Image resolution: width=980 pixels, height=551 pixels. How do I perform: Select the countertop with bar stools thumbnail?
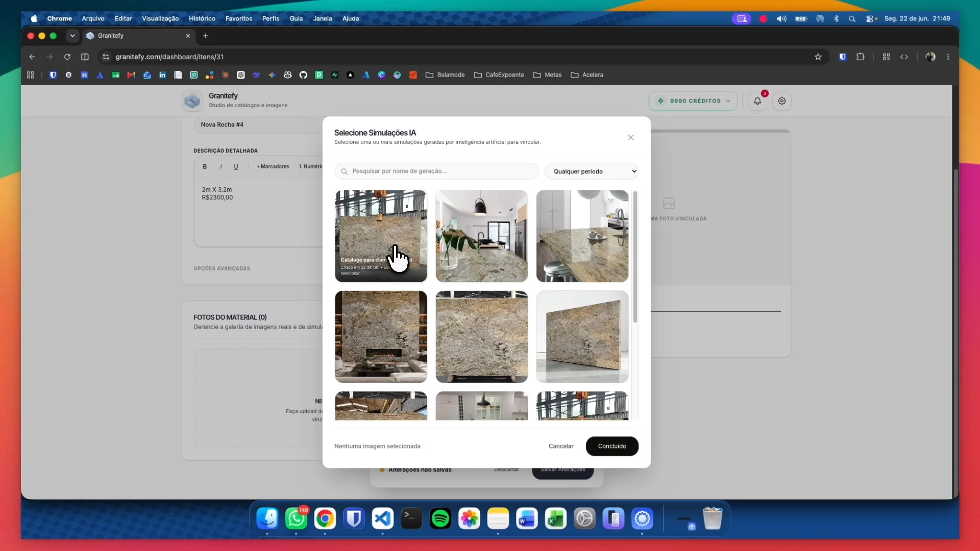point(582,236)
